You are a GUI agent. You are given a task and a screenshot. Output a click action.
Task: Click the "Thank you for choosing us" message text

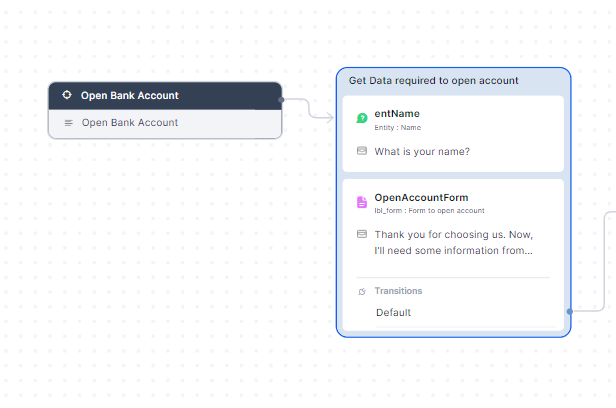click(453, 242)
